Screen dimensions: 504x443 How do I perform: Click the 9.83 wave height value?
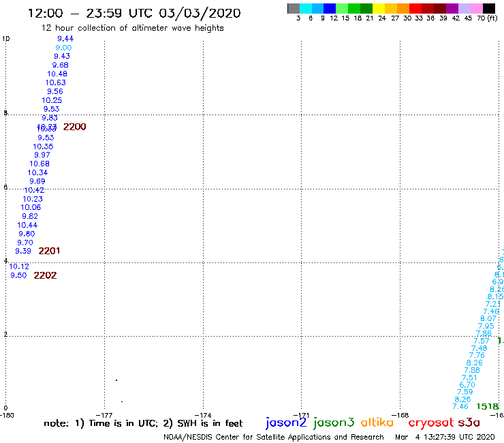pos(50,118)
